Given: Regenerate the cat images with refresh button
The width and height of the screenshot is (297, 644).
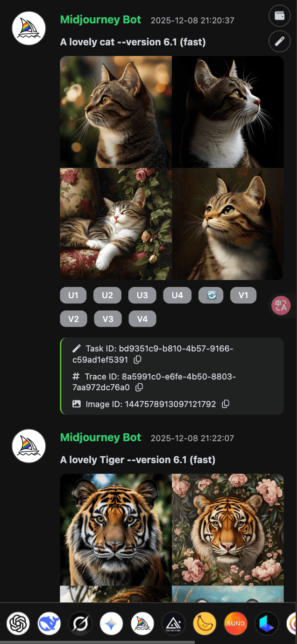Looking at the screenshot, I should pos(211,295).
